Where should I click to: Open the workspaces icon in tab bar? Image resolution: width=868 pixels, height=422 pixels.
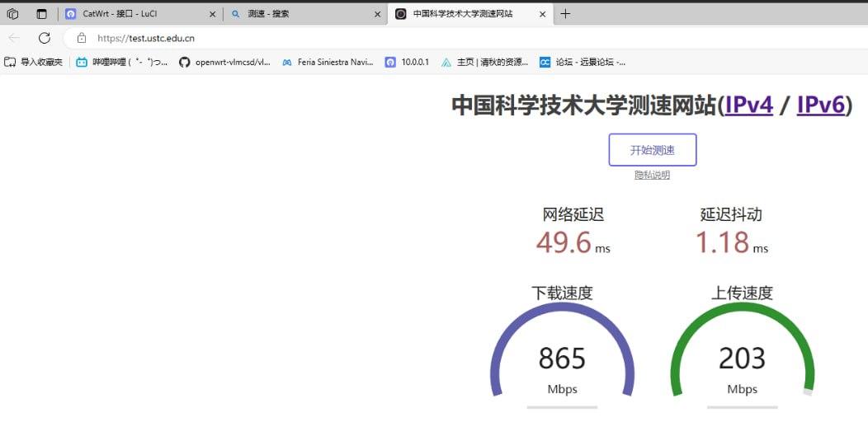coord(12,14)
